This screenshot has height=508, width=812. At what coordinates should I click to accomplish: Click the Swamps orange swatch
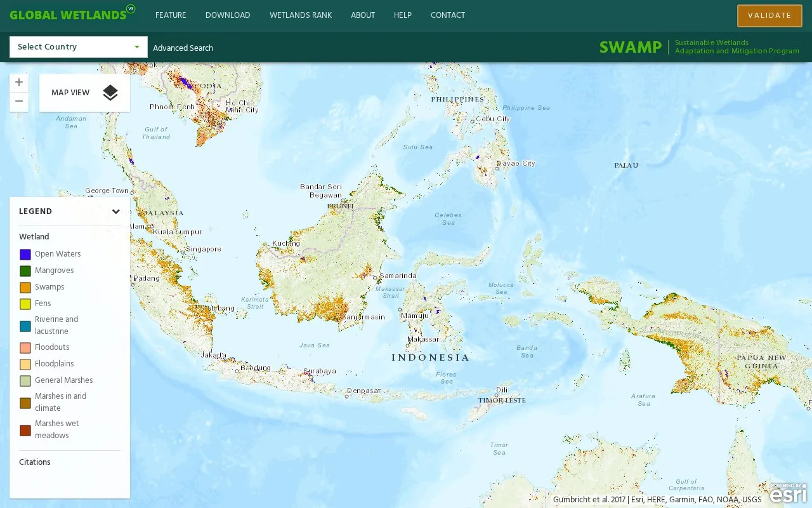[x=25, y=288]
